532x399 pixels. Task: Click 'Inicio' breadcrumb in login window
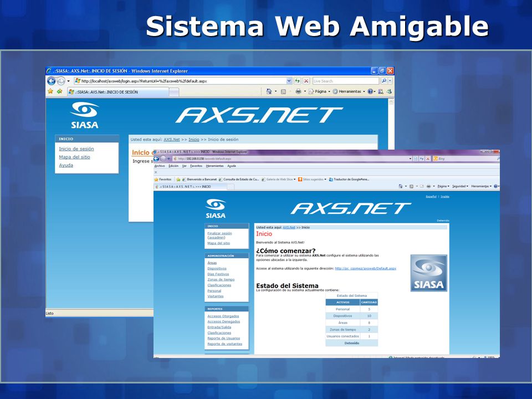[194, 140]
